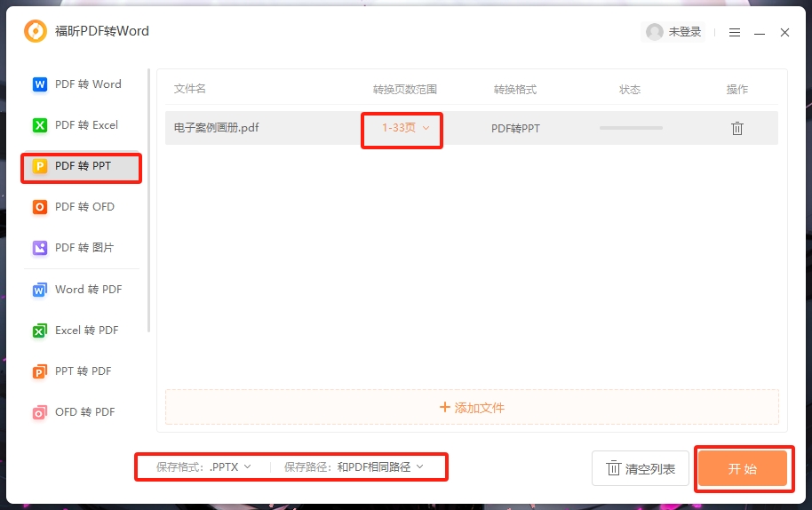
Task: Open the 保存路径 save path dropdown
Action: click(x=354, y=466)
